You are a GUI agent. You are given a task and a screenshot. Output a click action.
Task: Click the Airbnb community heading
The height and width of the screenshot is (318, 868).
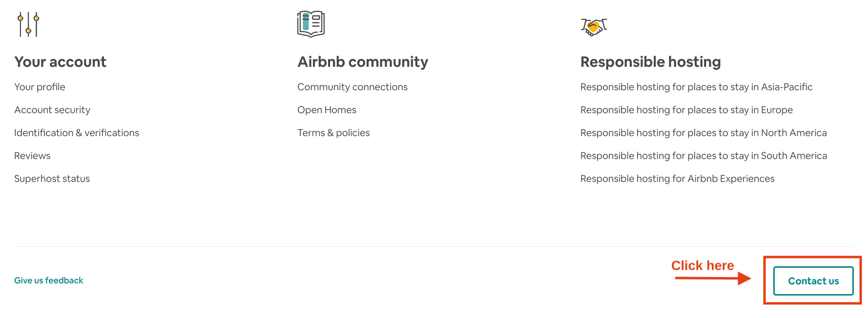point(362,61)
